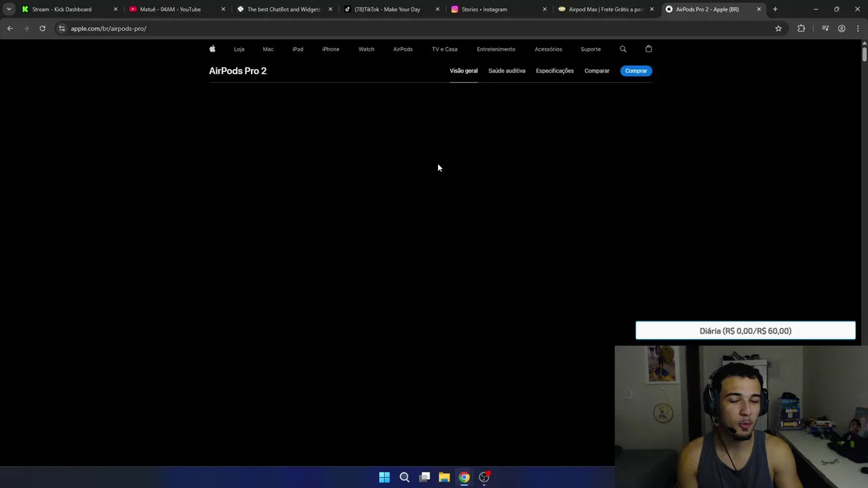Switch to The best ChatBot and Widgets tab
Screen dimensions: 868x488
[x=283, y=9]
